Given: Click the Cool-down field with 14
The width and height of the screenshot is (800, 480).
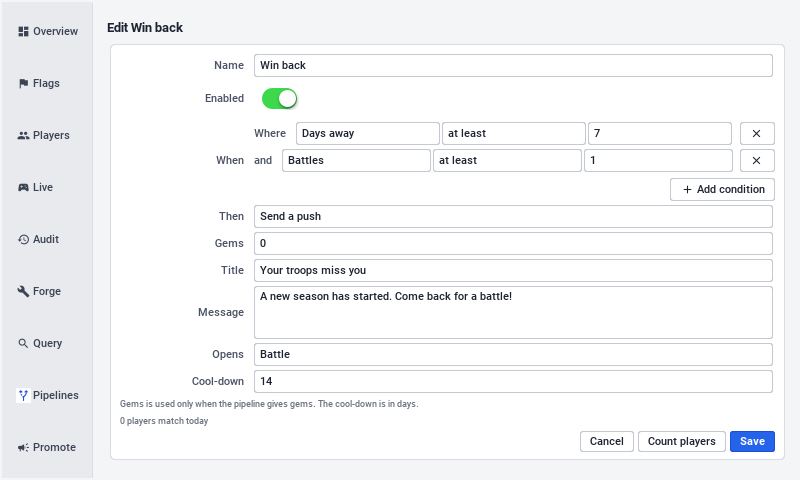Looking at the screenshot, I should tap(513, 382).
